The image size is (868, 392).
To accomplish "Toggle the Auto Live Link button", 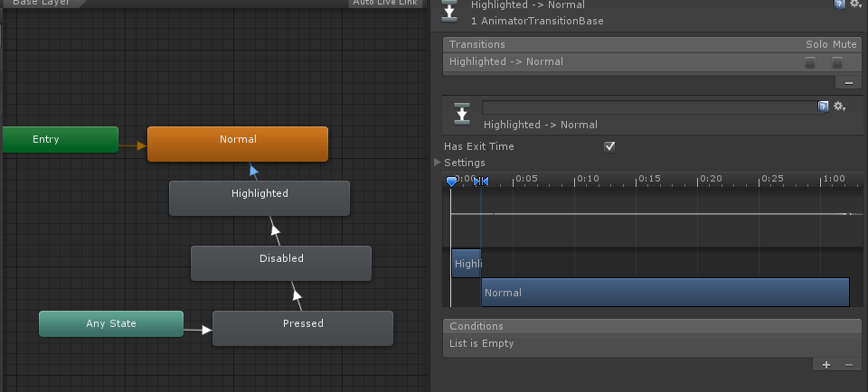I will tap(385, 3).
